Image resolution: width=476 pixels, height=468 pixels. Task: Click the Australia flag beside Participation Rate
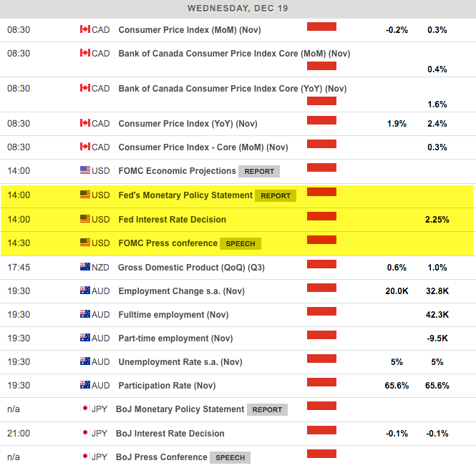84,386
